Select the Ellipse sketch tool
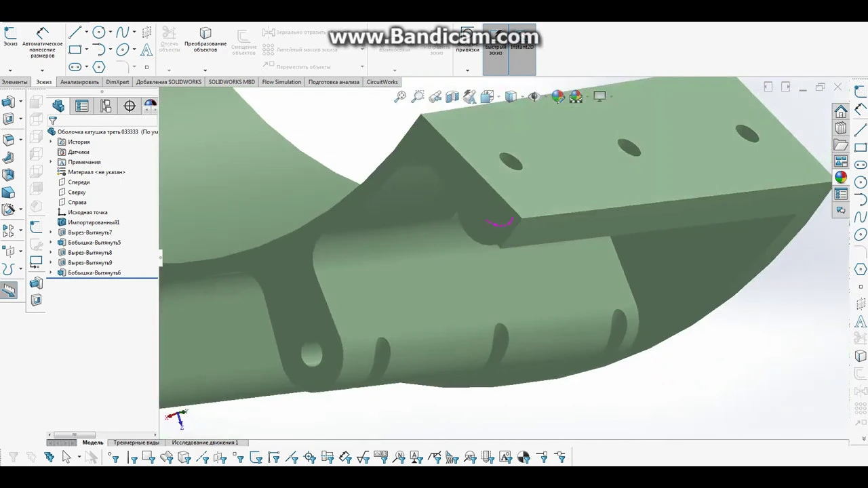Image resolution: width=868 pixels, height=488 pixels. (123, 49)
